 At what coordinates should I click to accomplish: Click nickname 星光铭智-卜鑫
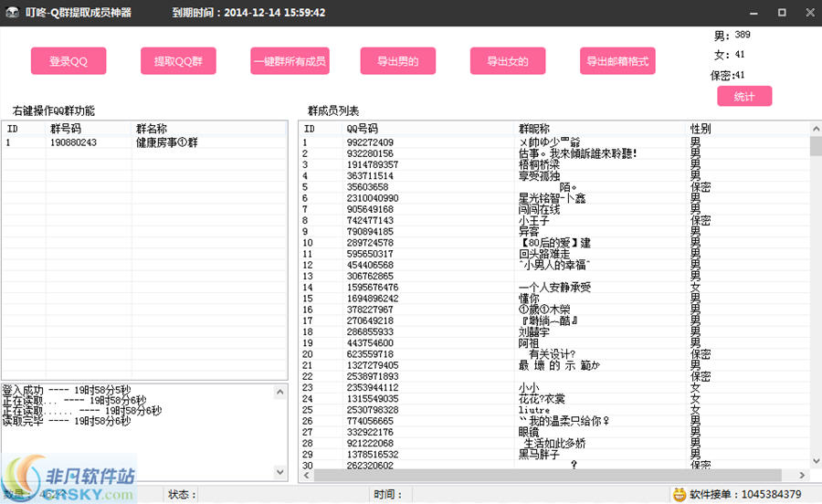point(552,198)
